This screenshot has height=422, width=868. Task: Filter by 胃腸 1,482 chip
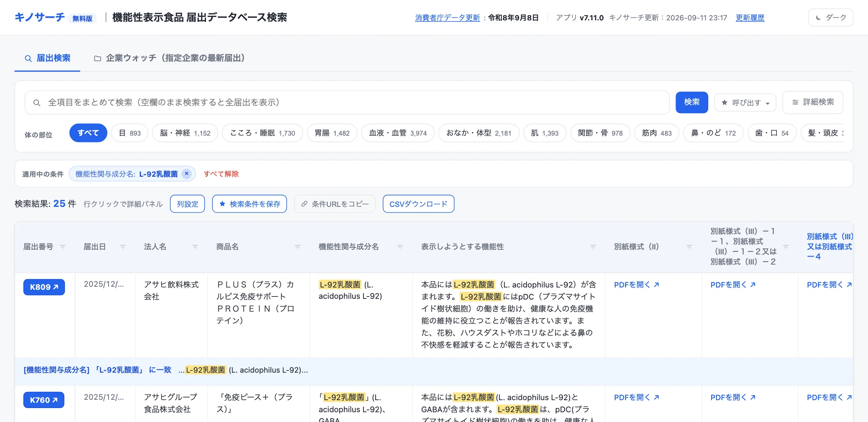(x=332, y=133)
